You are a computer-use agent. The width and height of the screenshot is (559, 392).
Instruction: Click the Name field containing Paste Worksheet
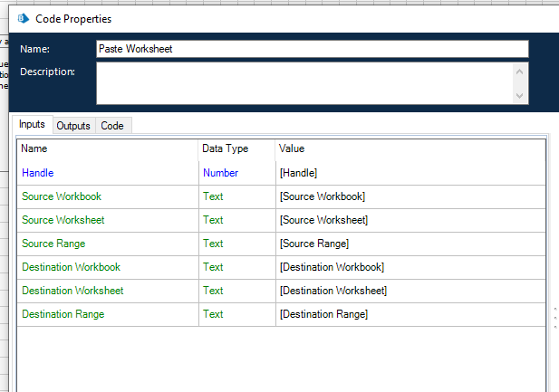pyautogui.click(x=312, y=49)
